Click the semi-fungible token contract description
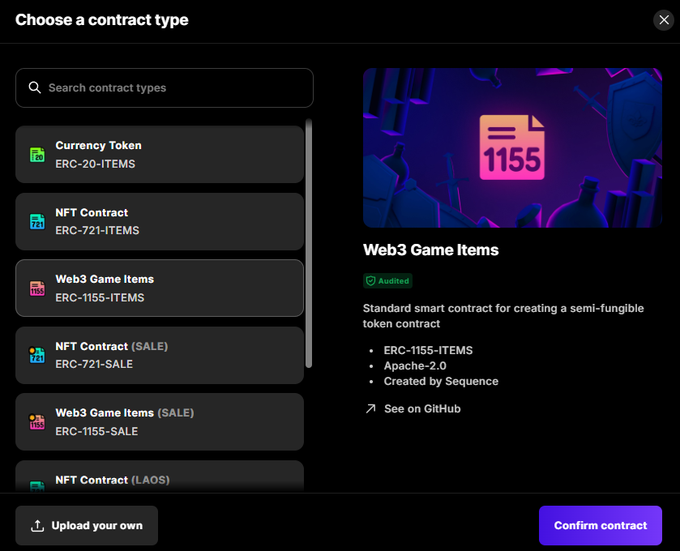680x551 pixels. pyautogui.click(x=503, y=316)
